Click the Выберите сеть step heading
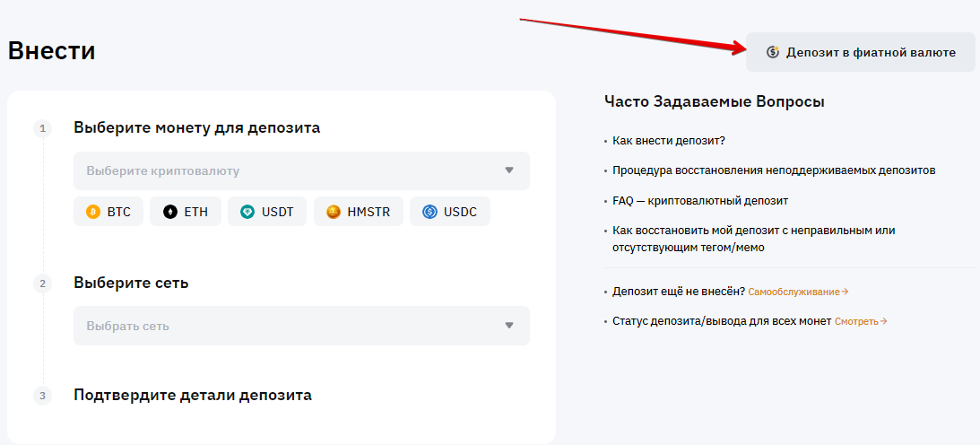980x445 pixels. click(x=131, y=283)
